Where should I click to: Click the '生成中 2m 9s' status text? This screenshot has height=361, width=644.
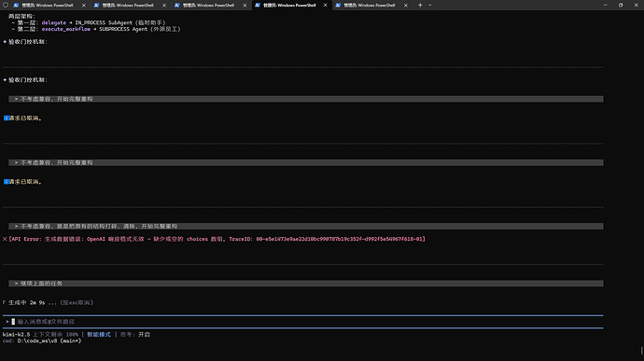27,302
